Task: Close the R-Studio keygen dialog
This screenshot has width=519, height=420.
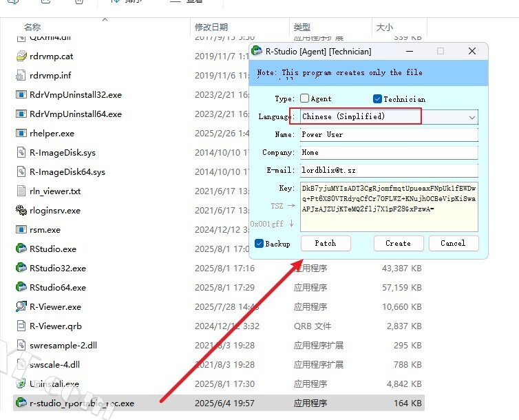Action: (472, 51)
